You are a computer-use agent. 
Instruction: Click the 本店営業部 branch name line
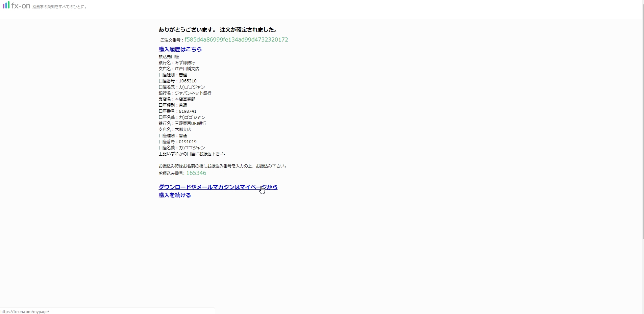tap(177, 99)
